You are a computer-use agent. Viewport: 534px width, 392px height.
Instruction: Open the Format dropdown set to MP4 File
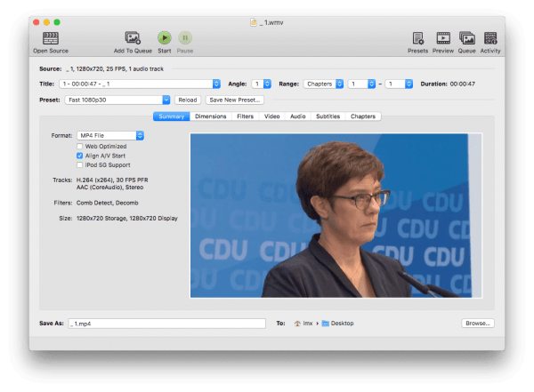click(x=110, y=135)
